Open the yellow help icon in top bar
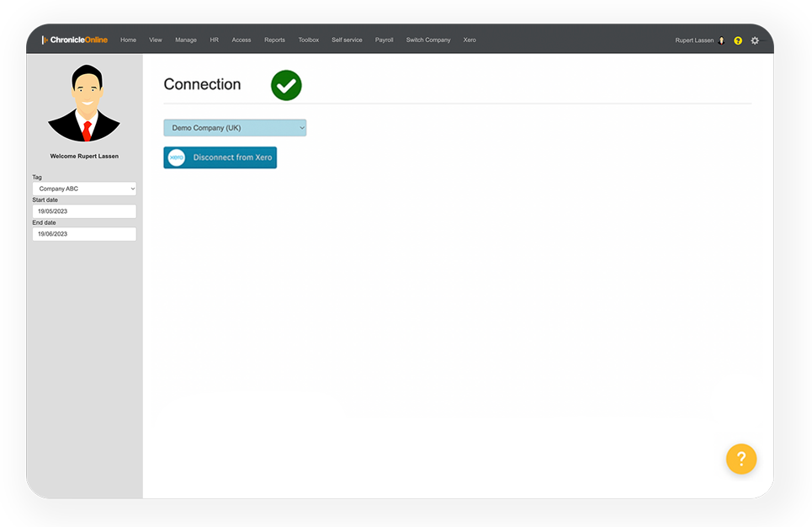 (x=738, y=40)
